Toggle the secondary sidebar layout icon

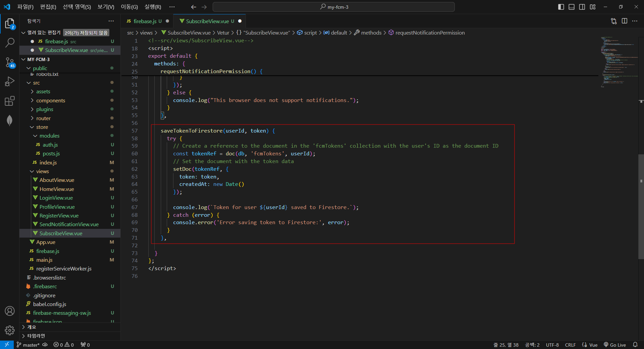pyautogui.click(x=582, y=7)
